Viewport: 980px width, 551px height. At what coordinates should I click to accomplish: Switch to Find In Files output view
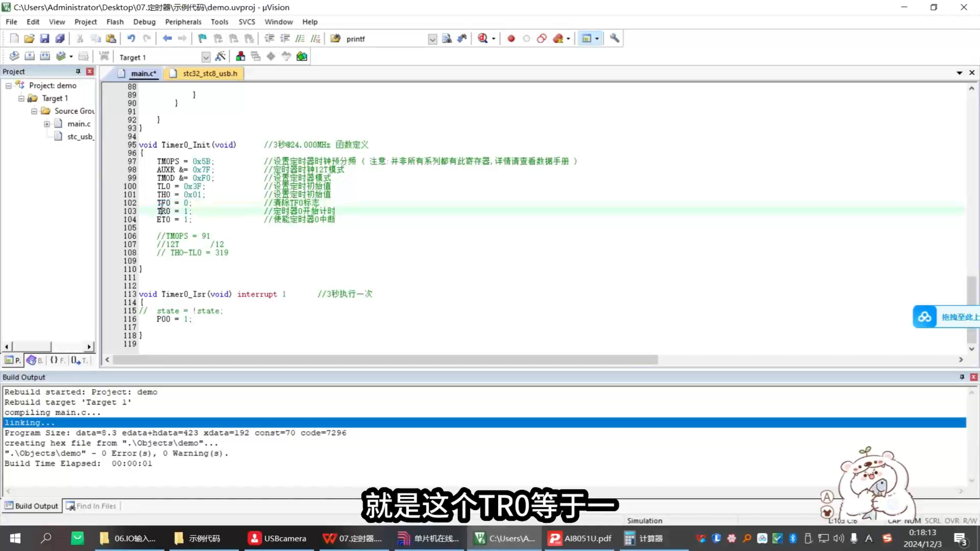coord(96,505)
